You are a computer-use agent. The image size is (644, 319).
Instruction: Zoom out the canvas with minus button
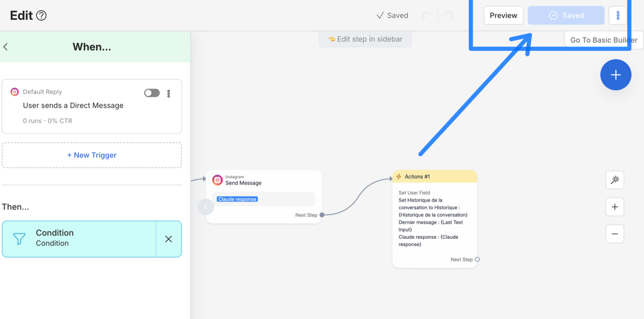point(615,234)
